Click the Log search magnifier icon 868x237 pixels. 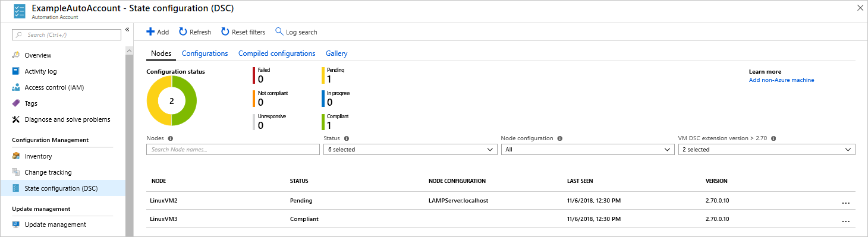coord(279,31)
